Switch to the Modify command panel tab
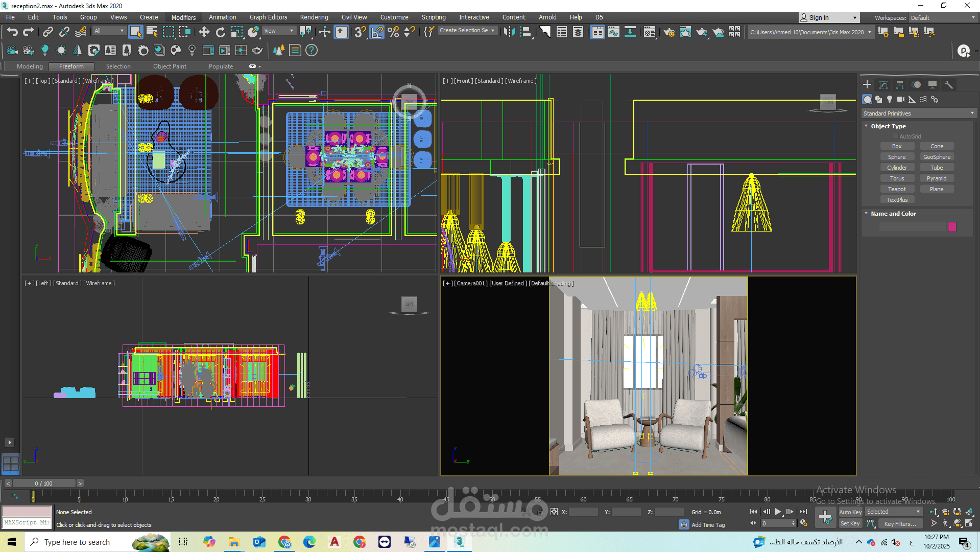This screenshot has width=980, height=552. click(883, 85)
